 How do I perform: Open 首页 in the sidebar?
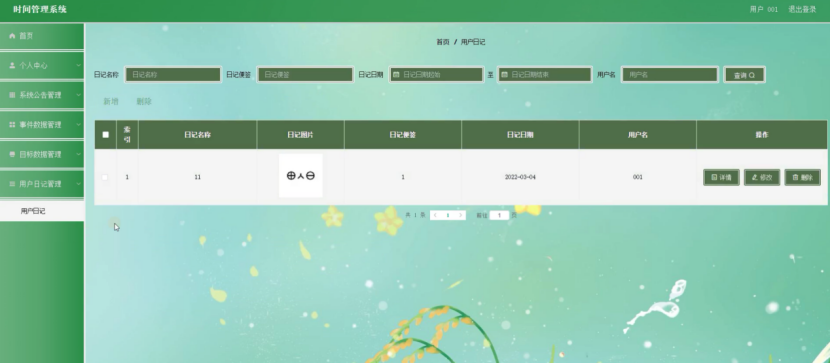42,36
